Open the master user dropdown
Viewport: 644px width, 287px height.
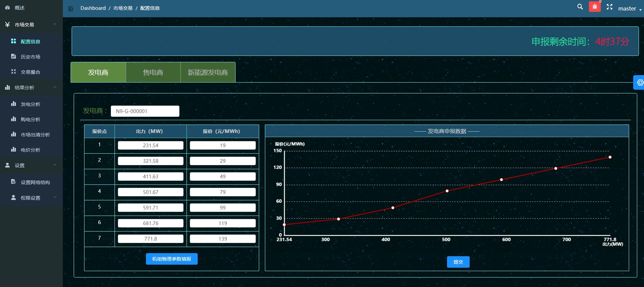pos(629,9)
